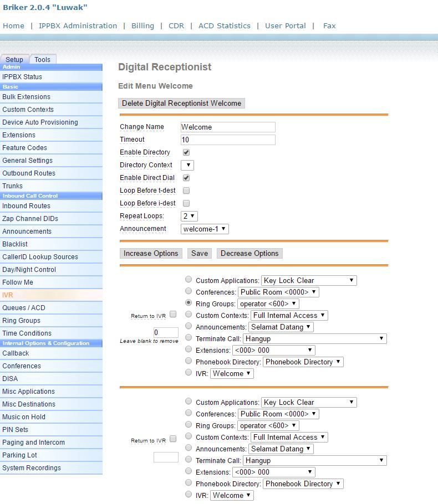This screenshot has width=438, height=504.
Task: Open the Fax section
Action: (x=329, y=25)
